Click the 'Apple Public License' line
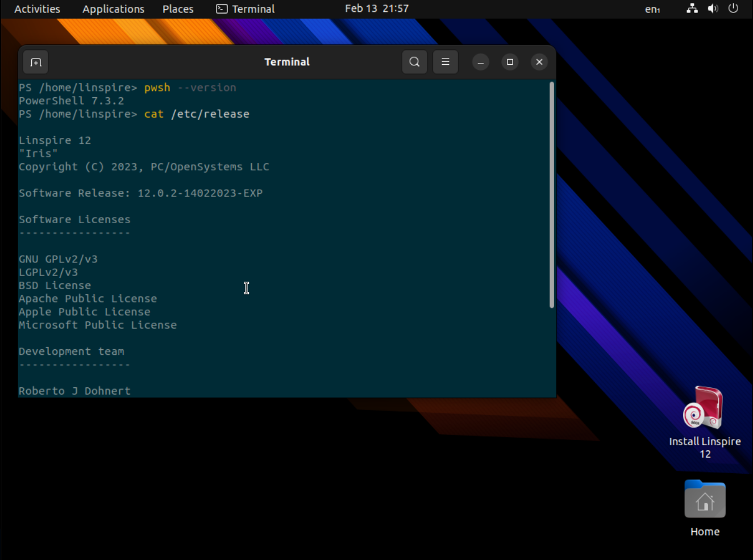This screenshot has height=560, width=753. (x=85, y=312)
